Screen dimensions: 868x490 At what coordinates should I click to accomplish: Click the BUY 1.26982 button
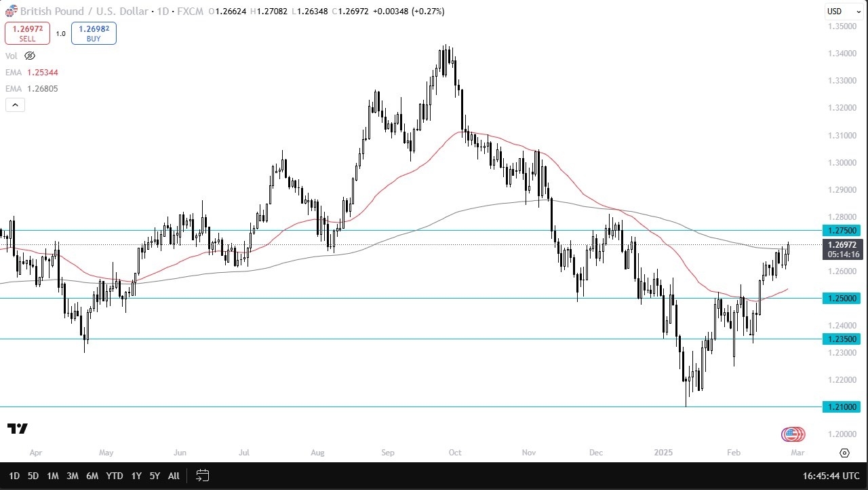tap(94, 33)
